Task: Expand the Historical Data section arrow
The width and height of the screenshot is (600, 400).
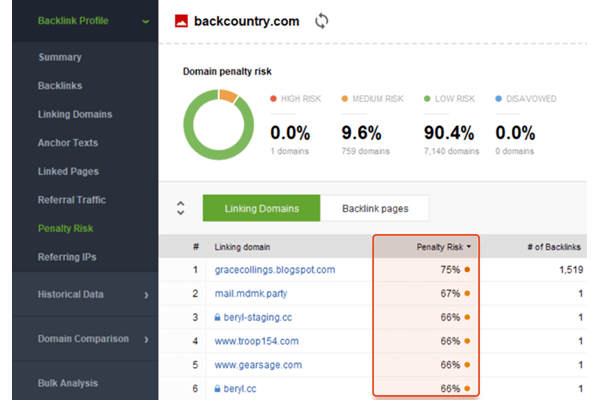Action: coord(146,295)
